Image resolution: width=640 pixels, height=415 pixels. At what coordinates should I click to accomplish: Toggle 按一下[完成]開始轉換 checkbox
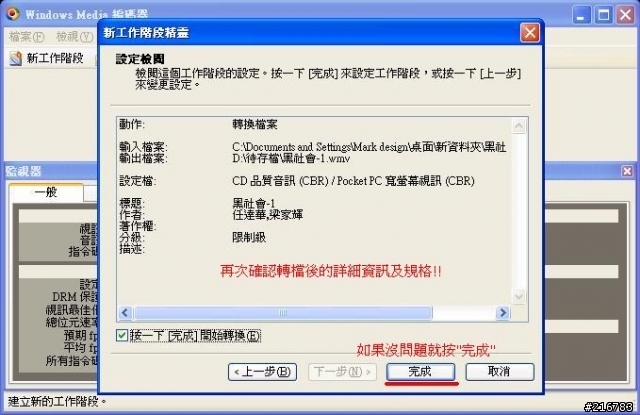click(122, 335)
